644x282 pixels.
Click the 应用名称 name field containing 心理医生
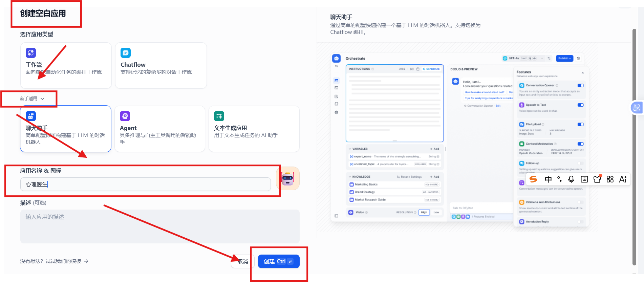[x=146, y=184]
